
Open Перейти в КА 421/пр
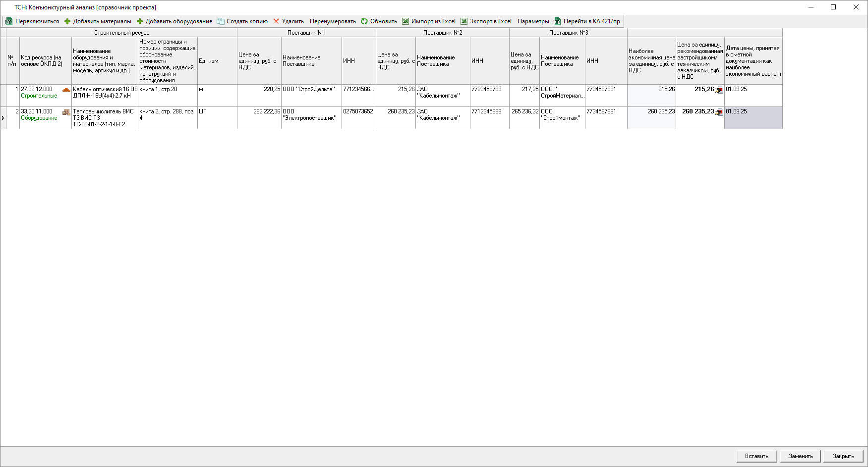587,21
